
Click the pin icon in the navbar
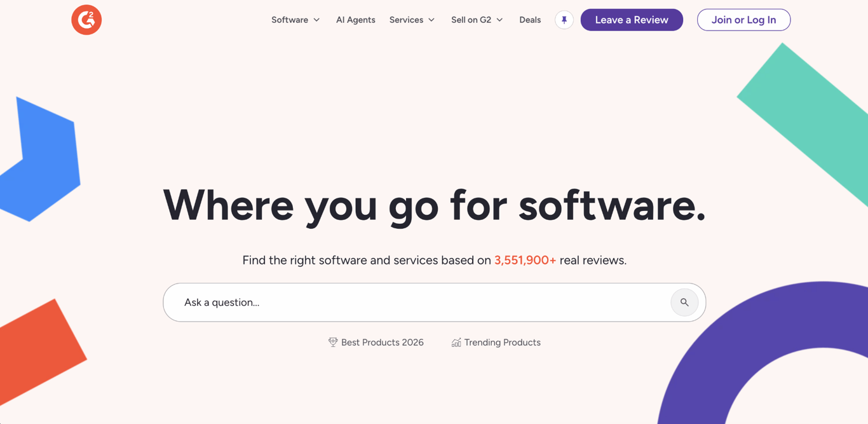click(564, 20)
